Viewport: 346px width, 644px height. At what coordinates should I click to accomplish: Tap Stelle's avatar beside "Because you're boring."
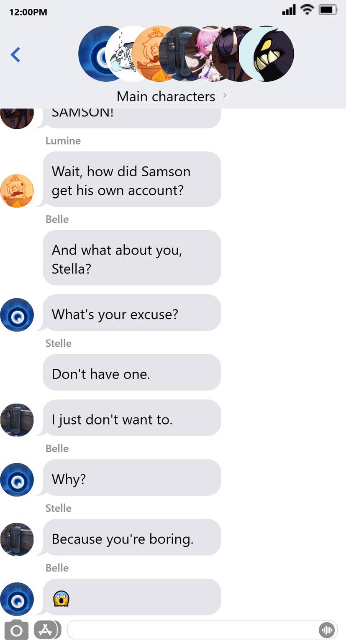[17, 539]
